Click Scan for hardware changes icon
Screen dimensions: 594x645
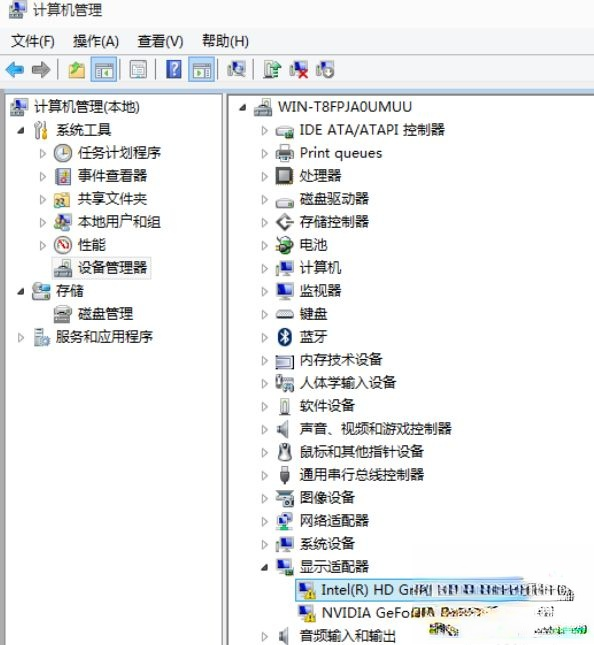click(236, 69)
